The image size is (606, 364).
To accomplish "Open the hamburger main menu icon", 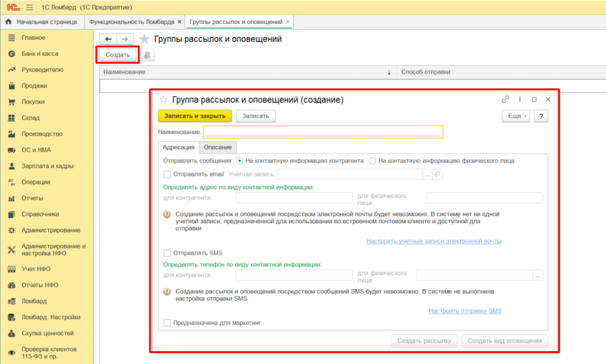I will coord(30,7).
